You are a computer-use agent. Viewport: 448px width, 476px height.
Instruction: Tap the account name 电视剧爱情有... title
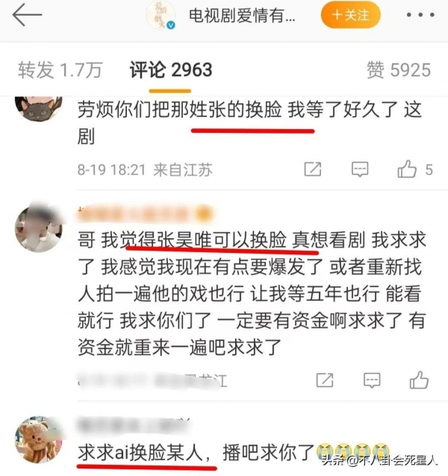(242, 15)
